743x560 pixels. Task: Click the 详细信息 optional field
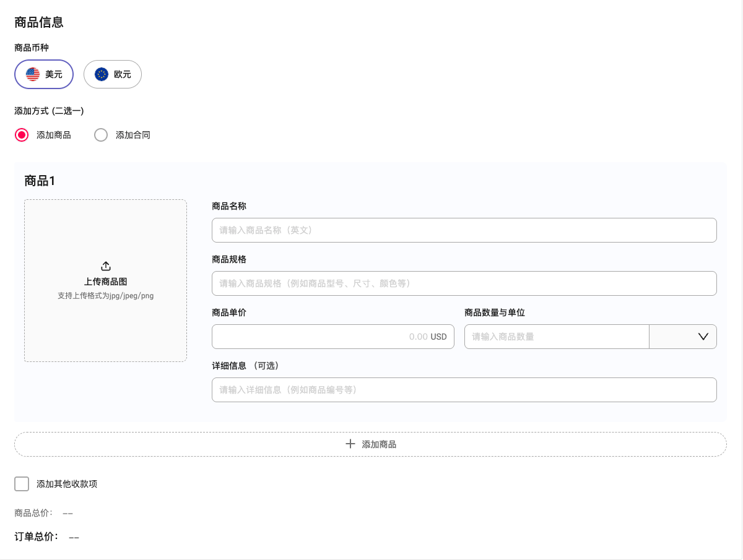(464, 390)
